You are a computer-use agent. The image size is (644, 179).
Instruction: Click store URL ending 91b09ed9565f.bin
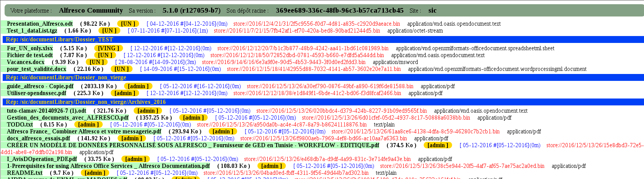click(342, 111)
